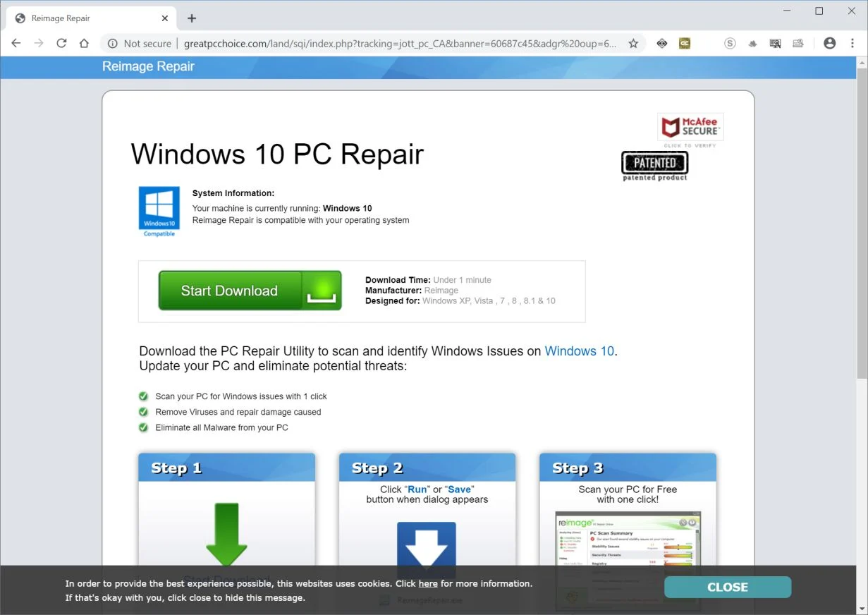The height and width of the screenshot is (615, 868).
Task: Click 'Manufacturer: Reimage' text
Action: (x=412, y=291)
